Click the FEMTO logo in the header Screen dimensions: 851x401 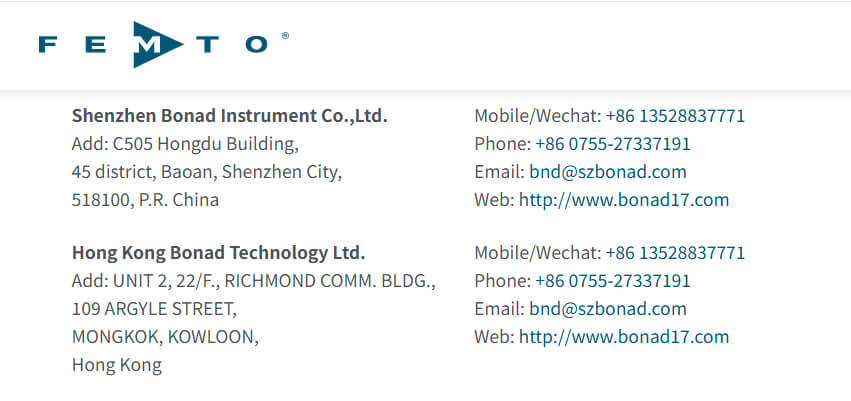coord(154,44)
